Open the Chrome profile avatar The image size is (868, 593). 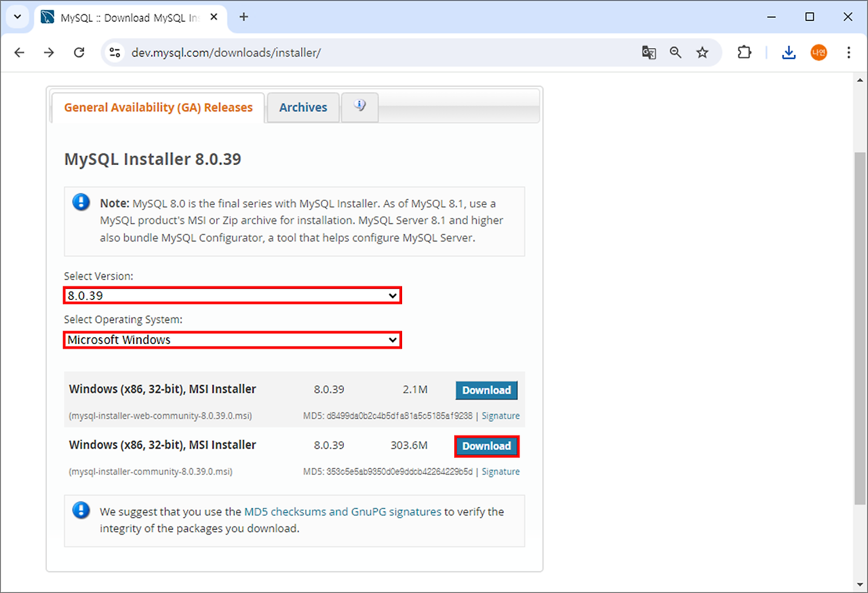point(818,52)
